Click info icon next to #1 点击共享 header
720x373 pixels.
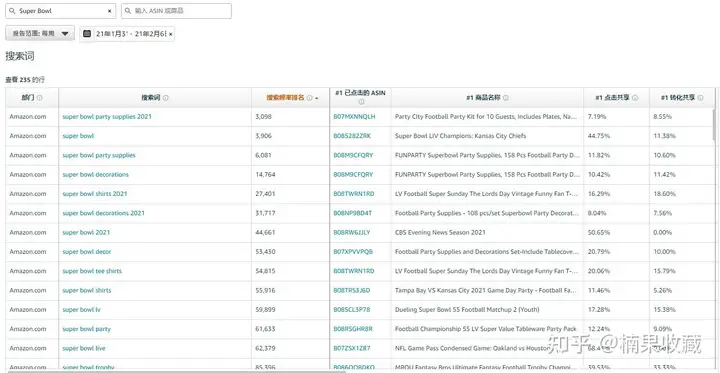pos(635,98)
